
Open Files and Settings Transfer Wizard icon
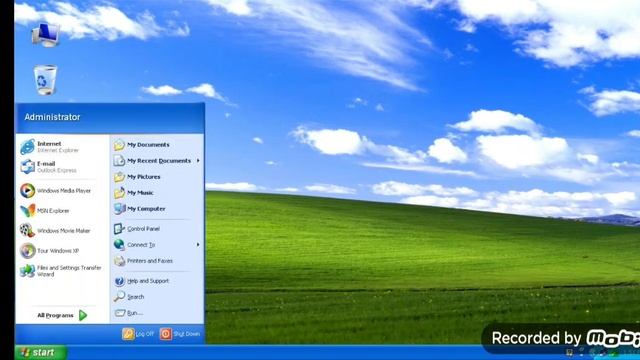tap(28, 271)
